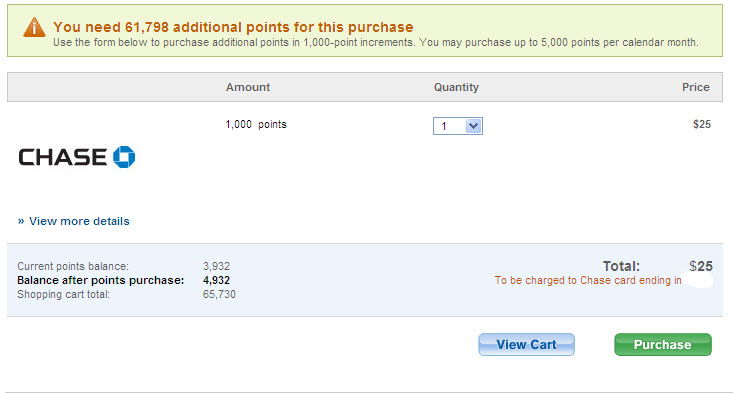Screen dimensions: 733x393
Task: Click the Amount column header
Action: [248, 87]
